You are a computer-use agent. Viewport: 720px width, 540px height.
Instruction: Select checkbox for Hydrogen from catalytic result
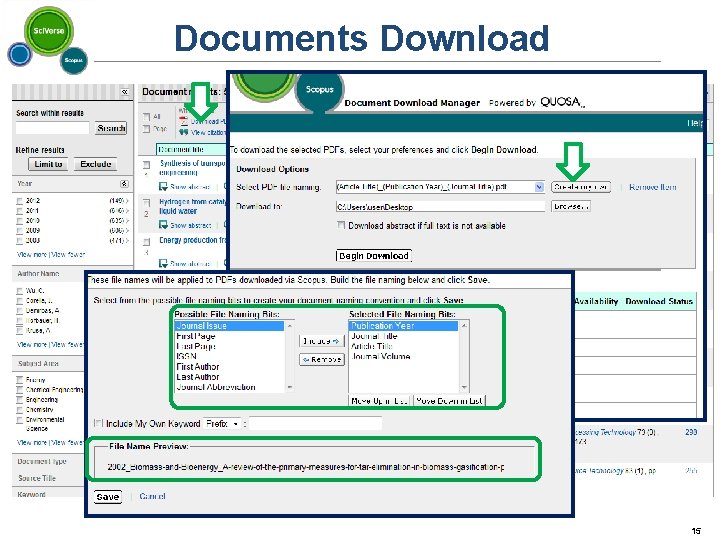147,202
